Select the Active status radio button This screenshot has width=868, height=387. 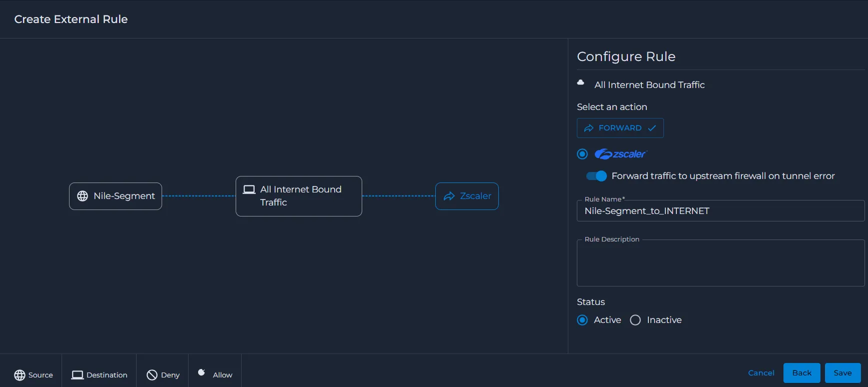pos(582,320)
